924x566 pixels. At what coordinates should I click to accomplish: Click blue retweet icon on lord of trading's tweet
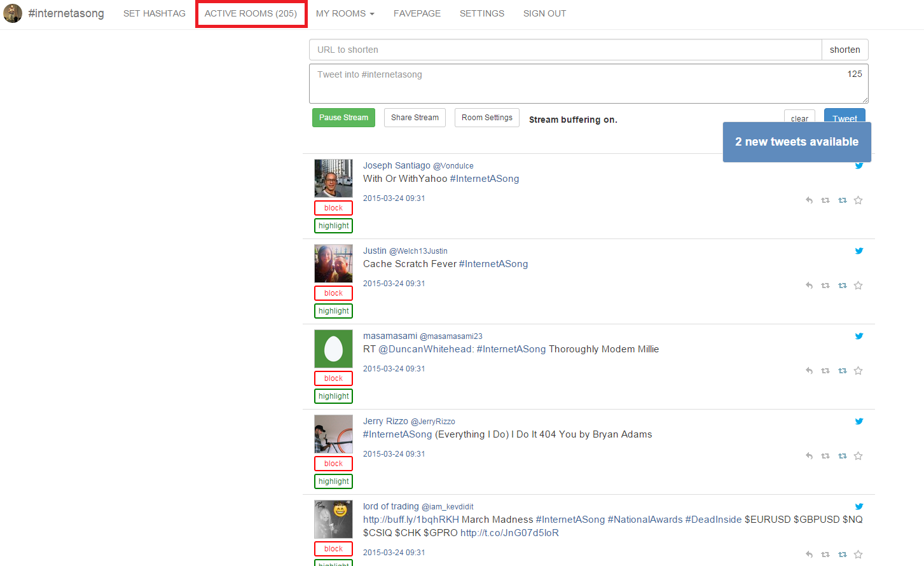(x=843, y=555)
